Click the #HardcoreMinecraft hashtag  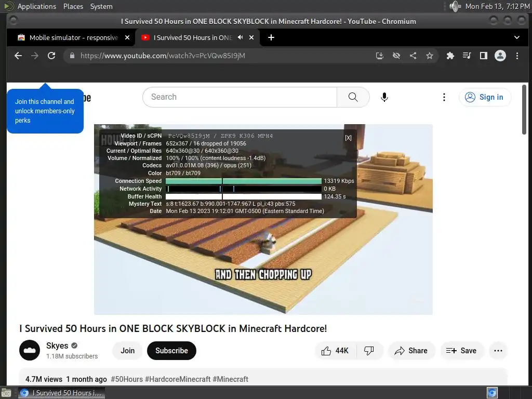point(178,379)
